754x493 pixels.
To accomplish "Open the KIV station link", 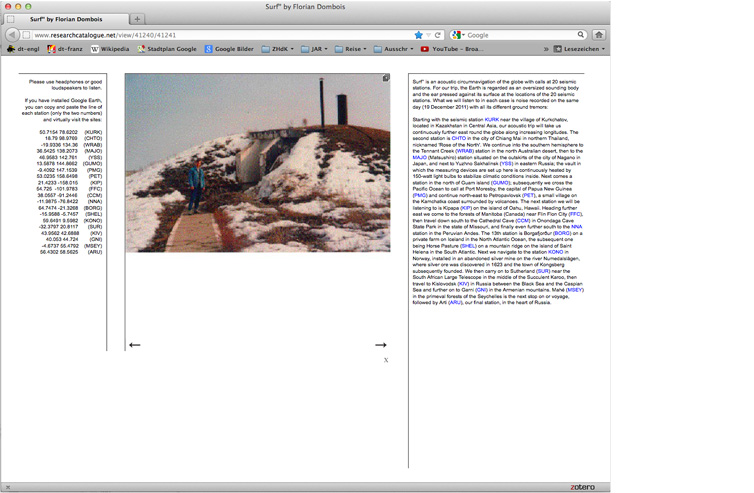I will coord(463,284).
